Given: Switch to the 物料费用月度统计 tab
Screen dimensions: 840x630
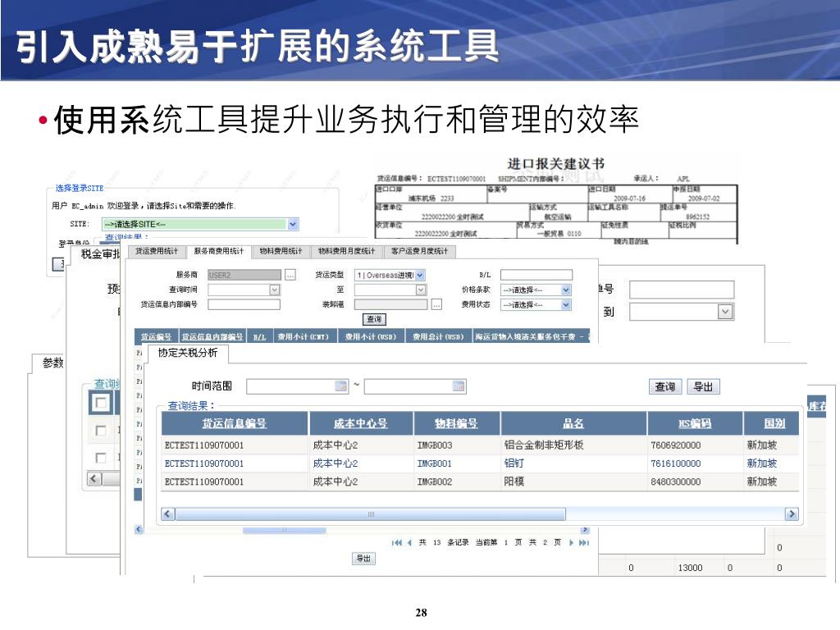Looking at the screenshot, I should coord(347,251).
